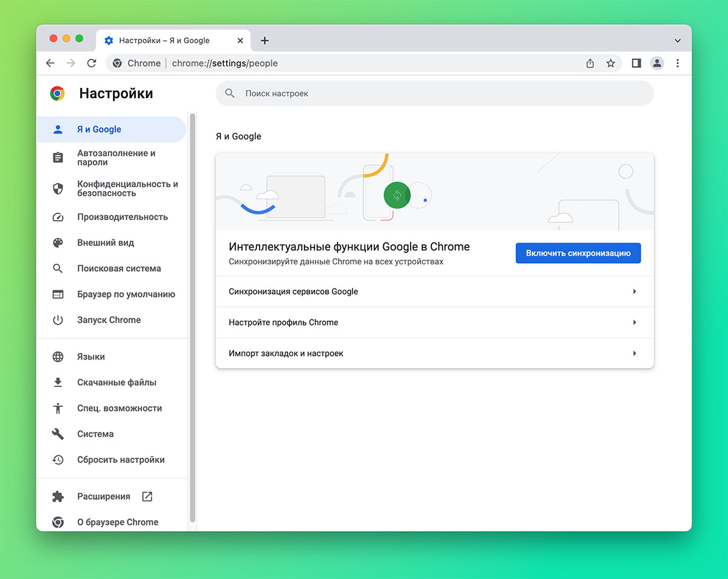Click Включить синхронизацию button
Viewport: 728px width, 579px height.
point(578,253)
